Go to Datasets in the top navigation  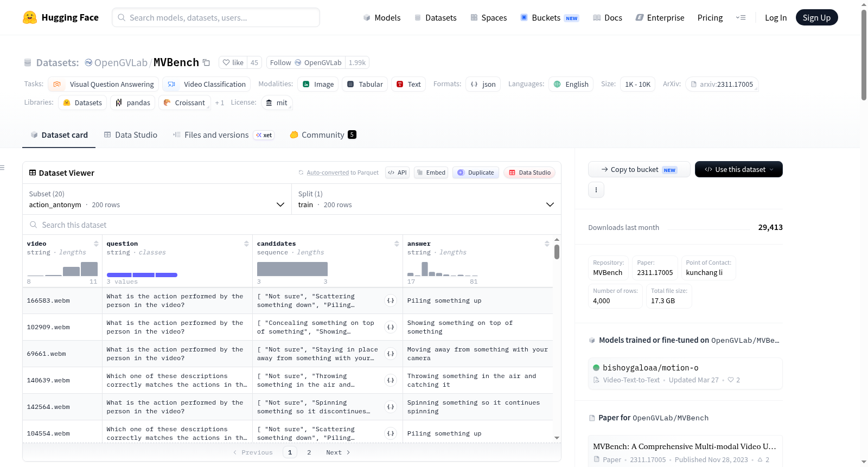pyautogui.click(x=435, y=17)
